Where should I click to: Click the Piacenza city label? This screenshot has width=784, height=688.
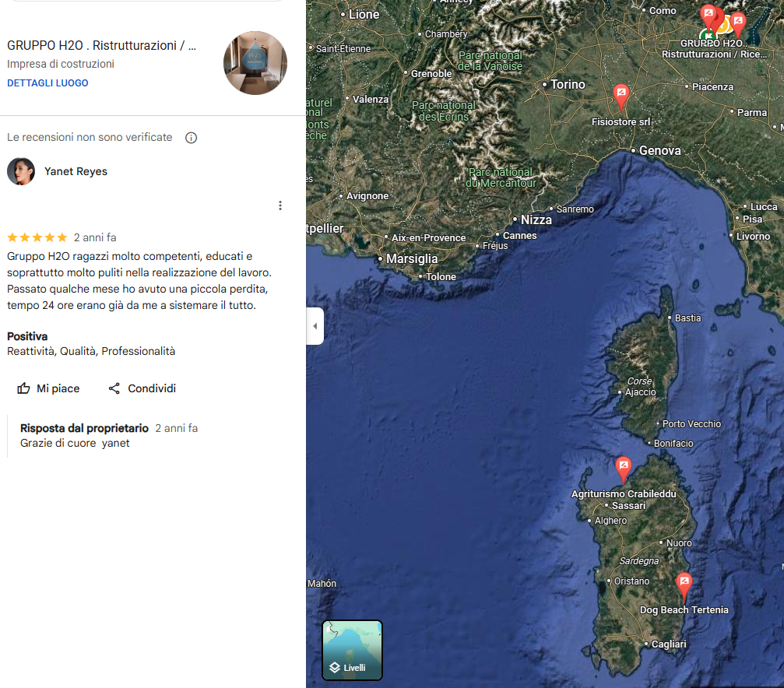pyautogui.click(x=712, y=87)
